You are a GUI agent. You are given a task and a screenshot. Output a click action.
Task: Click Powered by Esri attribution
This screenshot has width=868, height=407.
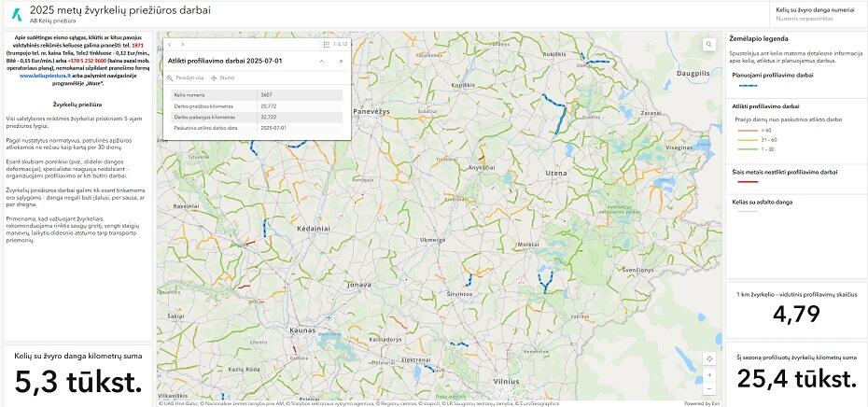point(703,403)
